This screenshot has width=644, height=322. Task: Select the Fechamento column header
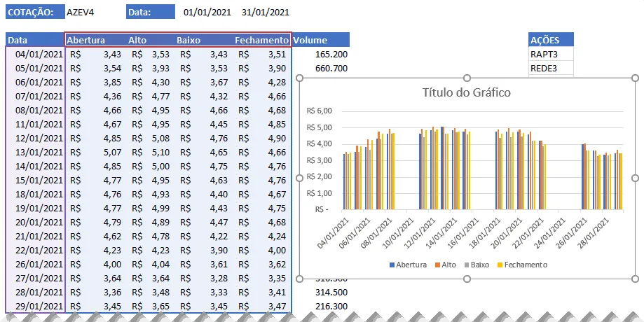pos(261,40)
